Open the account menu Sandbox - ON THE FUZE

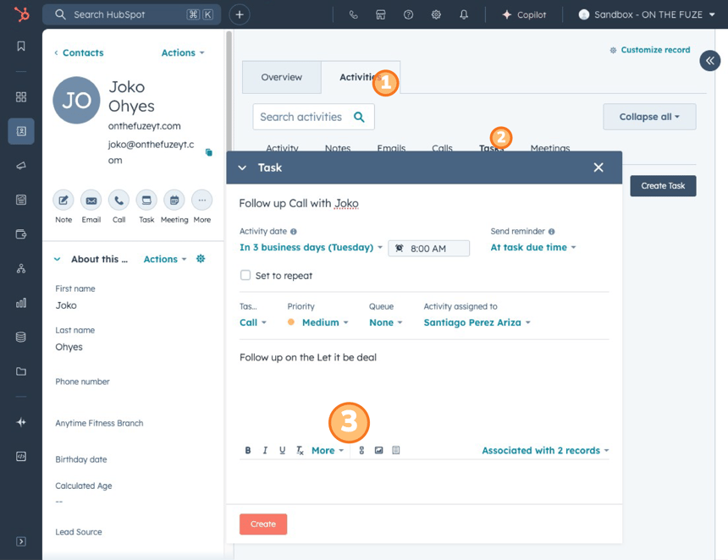click(x=647, y=15)
